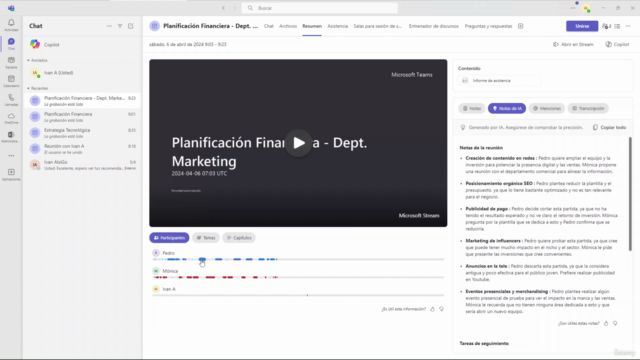Show the Participantes speaker view
The image size is (640, 360).
point(169,238)
